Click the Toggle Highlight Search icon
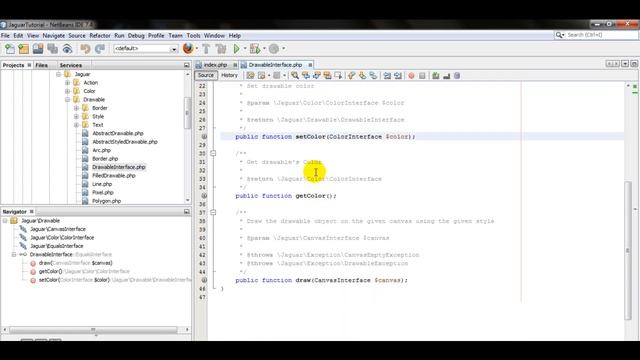Screen dimensions: 640x360 (x=327, y=76)
